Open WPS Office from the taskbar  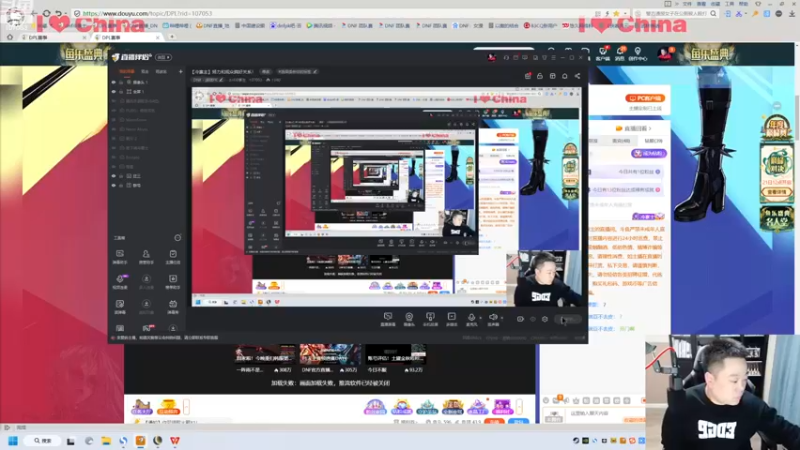click(175, 440)
